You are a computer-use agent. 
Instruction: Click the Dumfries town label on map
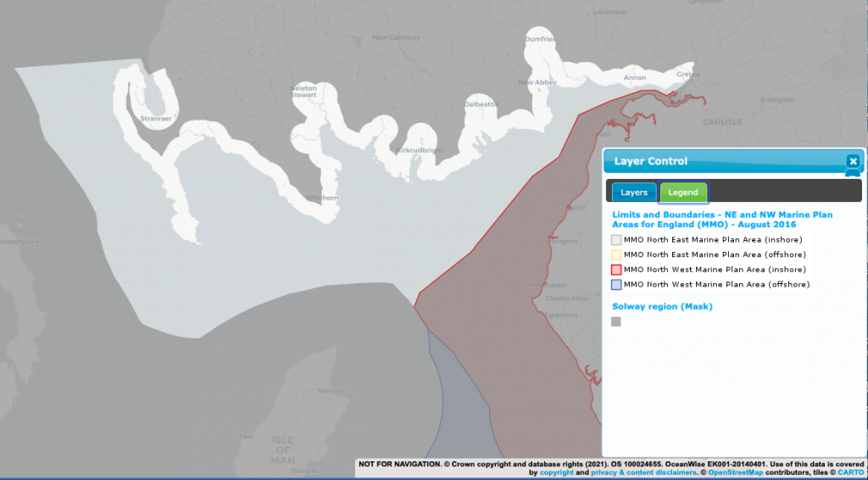pyautogui.click(x=540, y=39)
